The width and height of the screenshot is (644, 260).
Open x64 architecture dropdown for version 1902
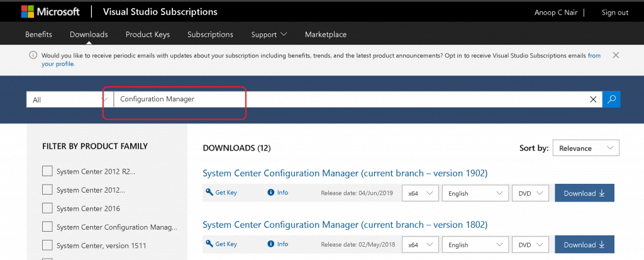tap(420, 193)
